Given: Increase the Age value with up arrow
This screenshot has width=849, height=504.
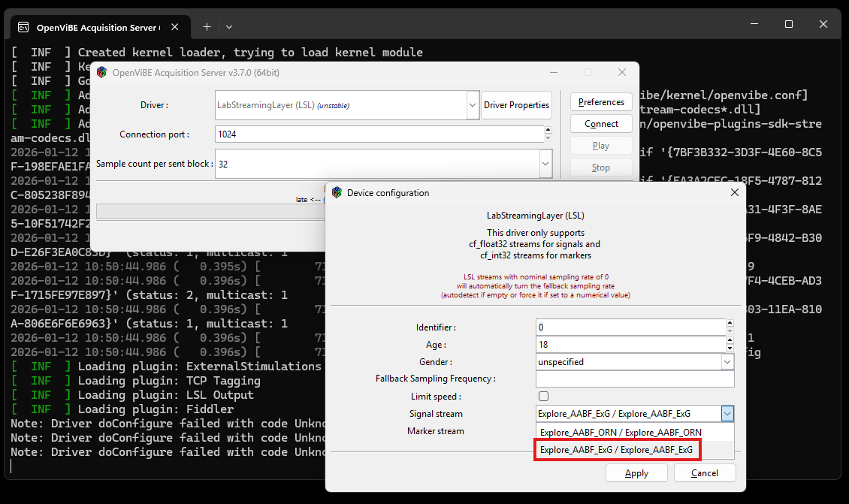Looking at the screenshot, I should coord(730,340).
